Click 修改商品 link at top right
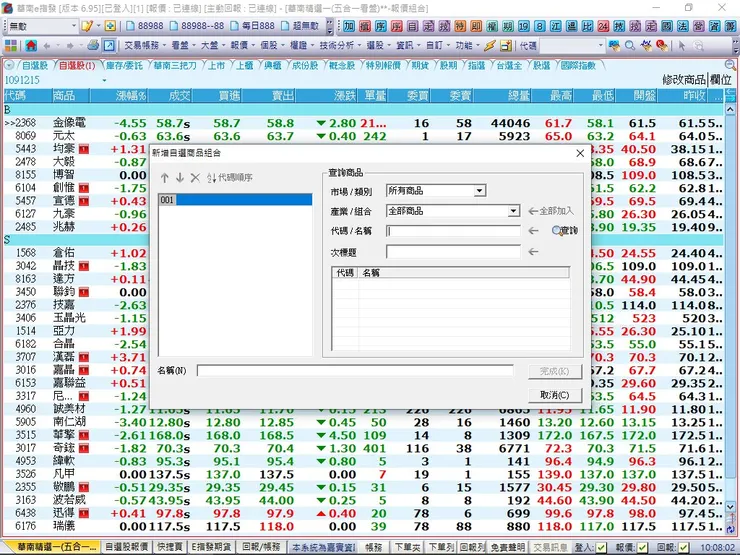The width and height of the screenshot is (740, 555). click(683, 80)
